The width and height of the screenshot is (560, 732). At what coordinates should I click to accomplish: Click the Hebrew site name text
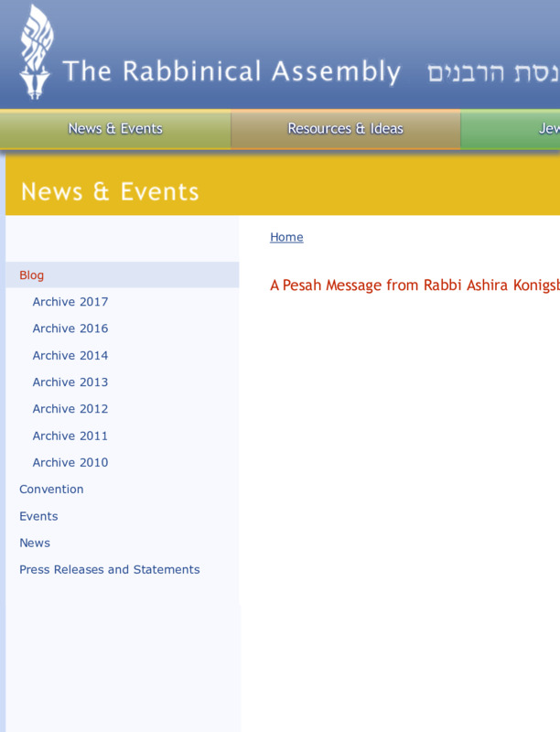[494, 72]
